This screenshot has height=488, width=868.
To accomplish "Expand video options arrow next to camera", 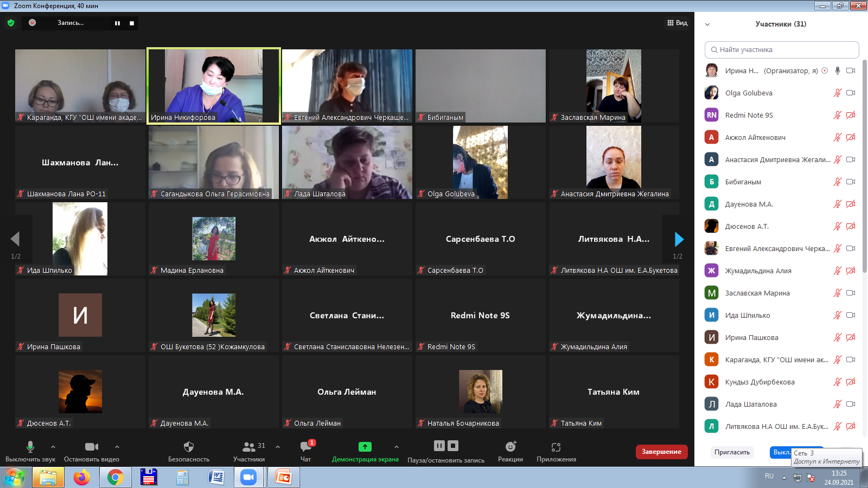I will [117, 447].
